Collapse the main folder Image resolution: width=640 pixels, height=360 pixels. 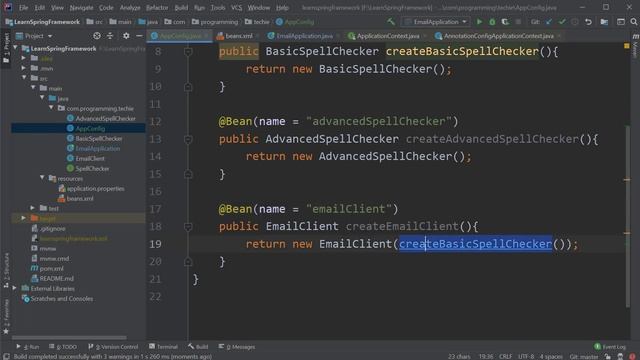click(33, 88)
